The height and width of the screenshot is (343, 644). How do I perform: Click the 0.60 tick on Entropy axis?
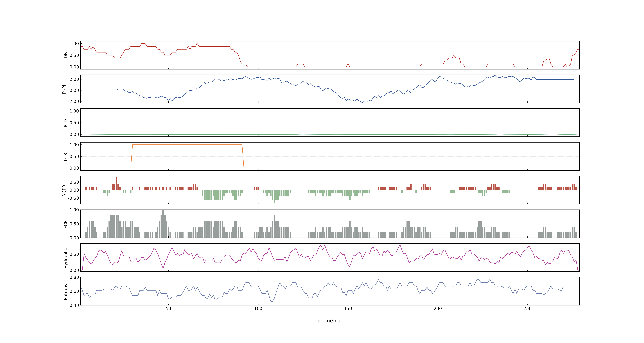(74, 291)
